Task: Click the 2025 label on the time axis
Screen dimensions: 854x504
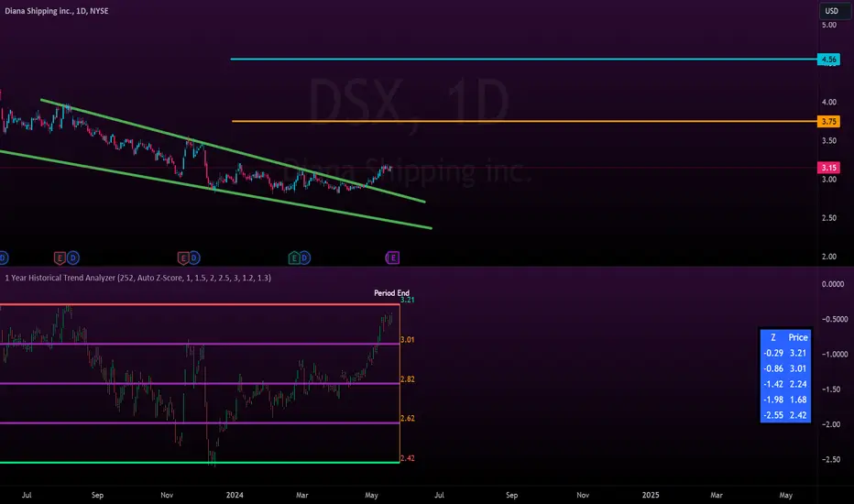Action: pos(651,495)
